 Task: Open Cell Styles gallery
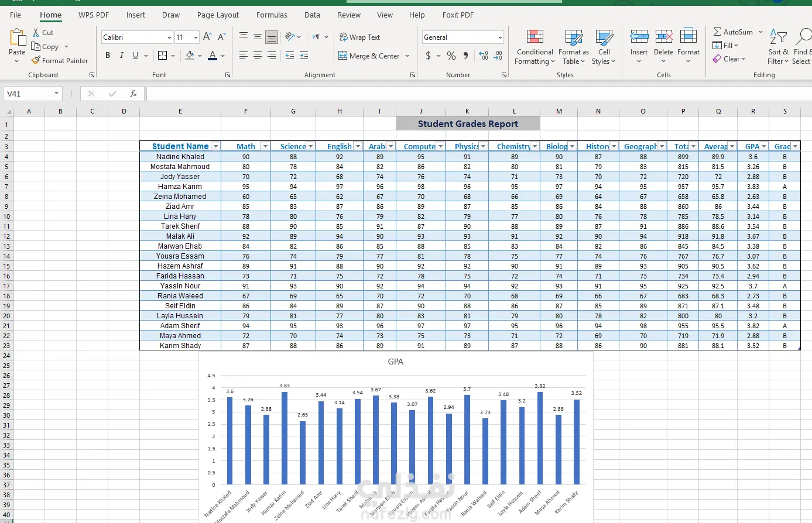[x=604, y=47]
